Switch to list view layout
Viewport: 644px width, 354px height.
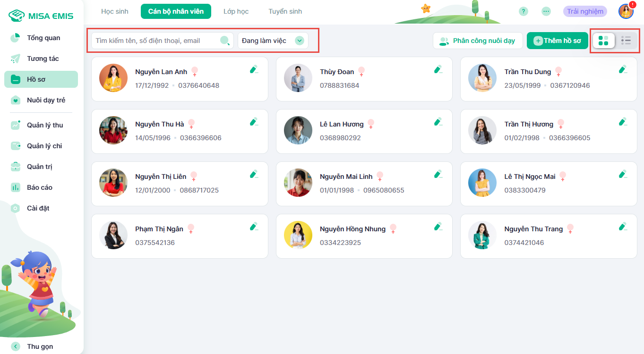626,41
